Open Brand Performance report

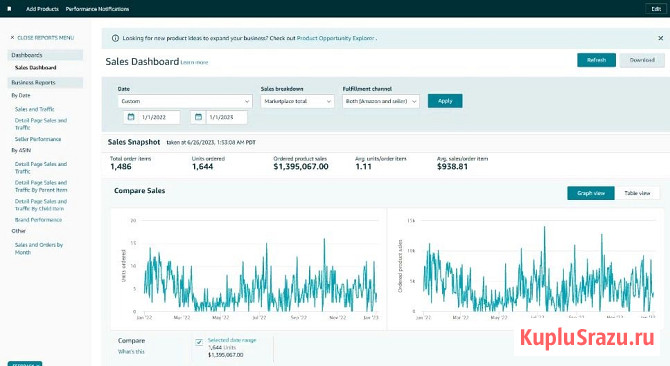coord(38,220)
